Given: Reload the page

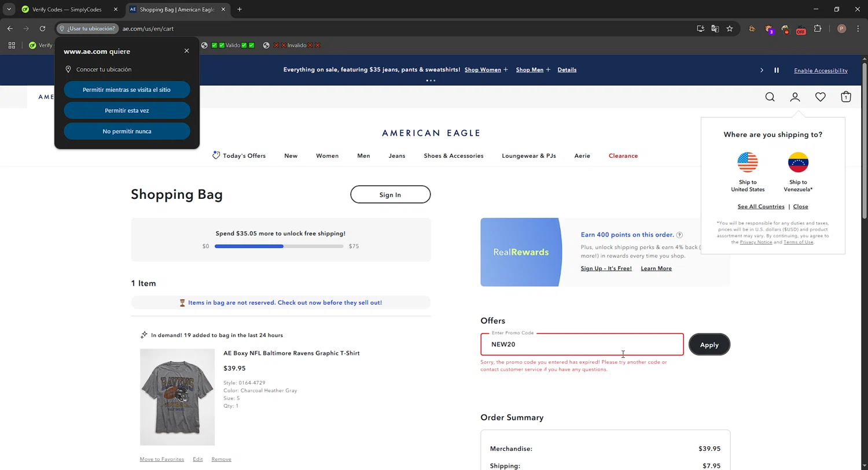Looking at the screenshot, I should click(42, 28).
